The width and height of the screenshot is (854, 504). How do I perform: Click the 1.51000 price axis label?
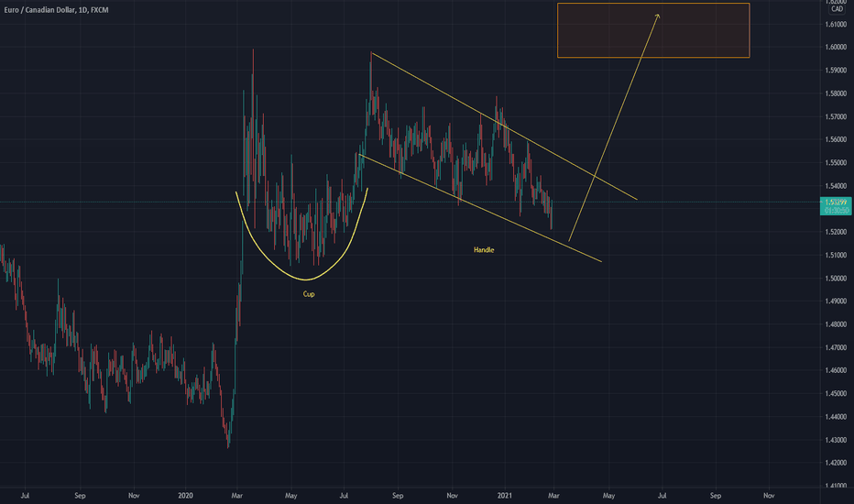click(x=836, y=255)
